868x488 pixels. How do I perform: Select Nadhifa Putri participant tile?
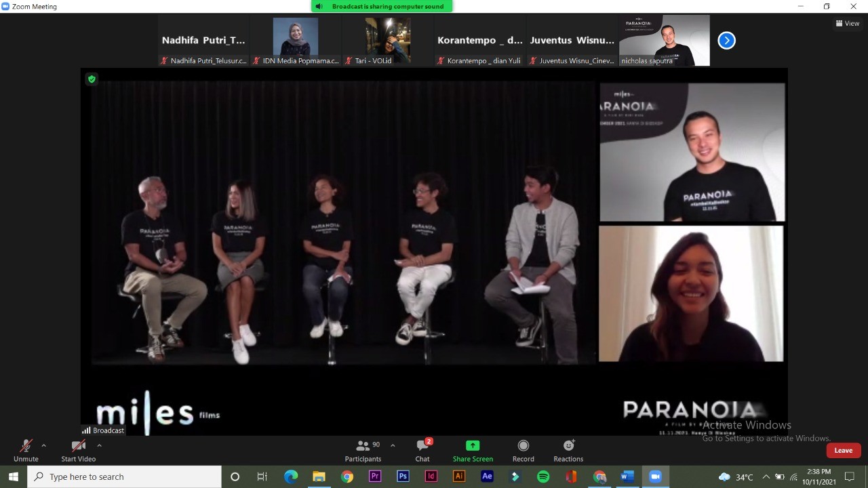tap(203, 41)
